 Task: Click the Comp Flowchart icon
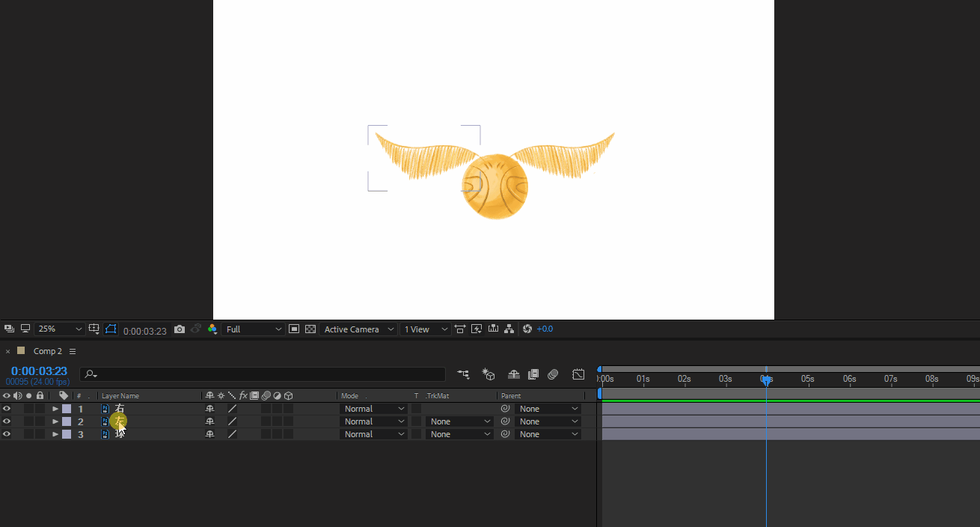point(509,329)
